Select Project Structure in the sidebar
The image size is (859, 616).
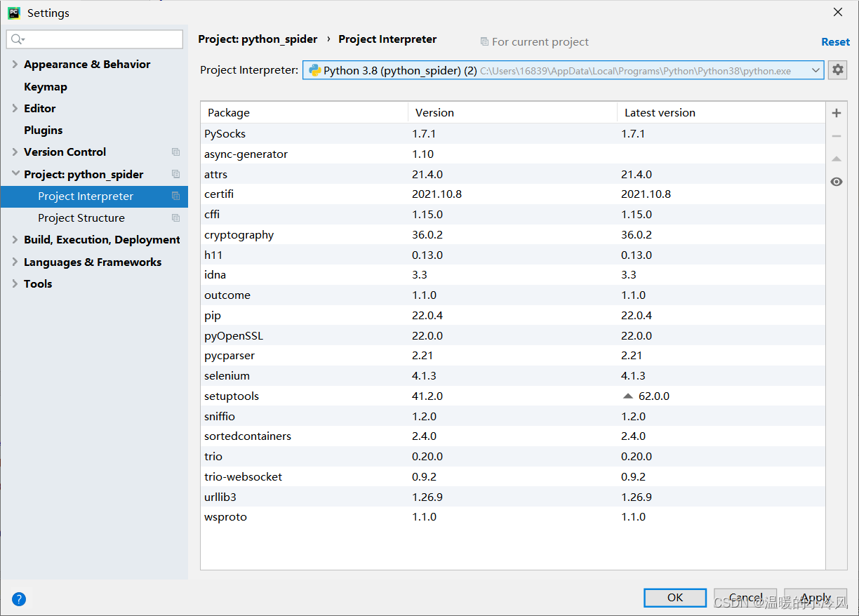[x=94, y=218]
